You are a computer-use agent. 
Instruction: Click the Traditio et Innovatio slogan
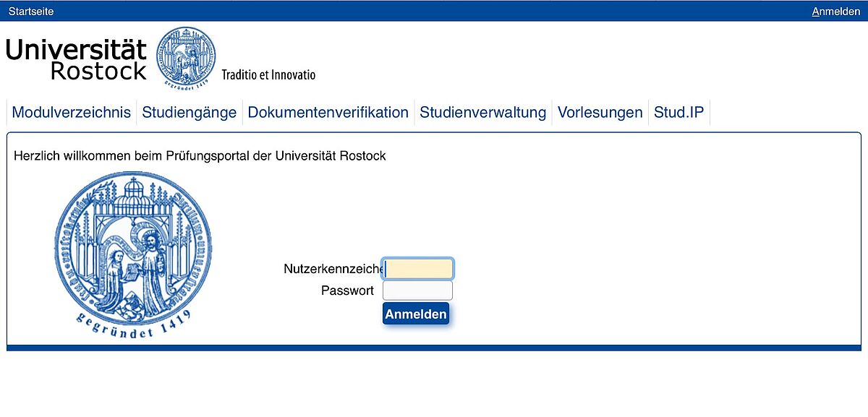tap(268, 74)
